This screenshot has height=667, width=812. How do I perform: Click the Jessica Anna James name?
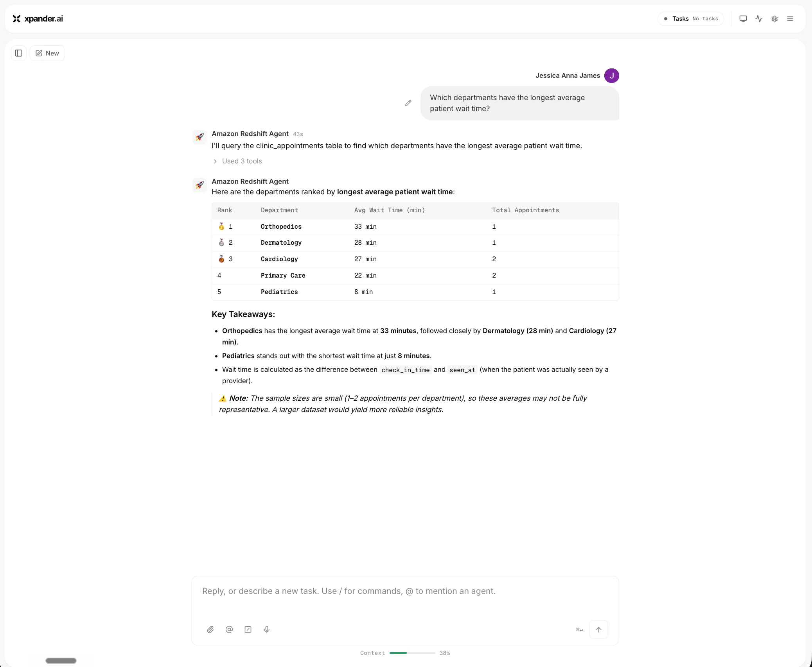568,75
